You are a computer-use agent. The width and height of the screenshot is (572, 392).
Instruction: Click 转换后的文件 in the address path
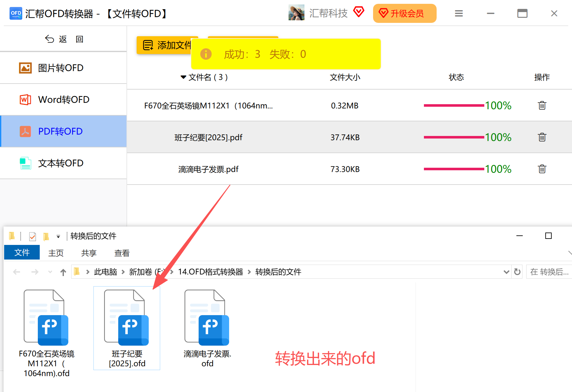278,272
